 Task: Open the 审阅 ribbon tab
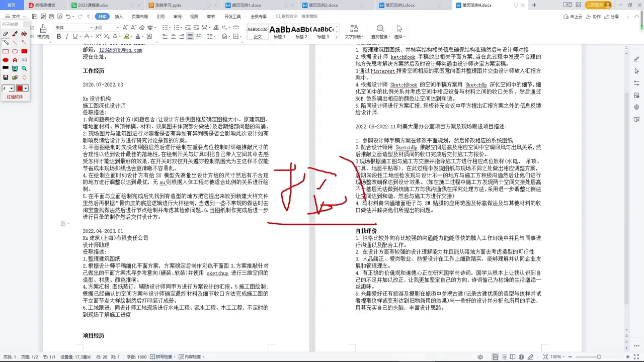[177, 17]
